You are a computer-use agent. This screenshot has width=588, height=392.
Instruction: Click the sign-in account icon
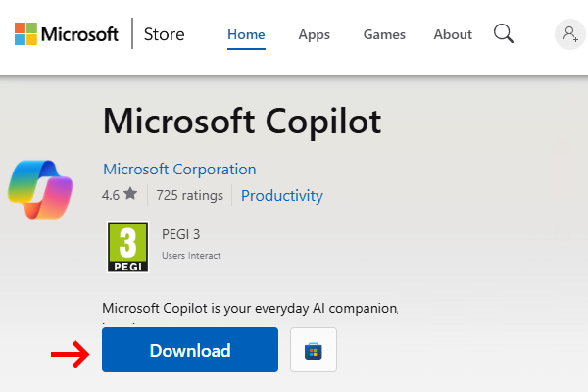(569, 34)
